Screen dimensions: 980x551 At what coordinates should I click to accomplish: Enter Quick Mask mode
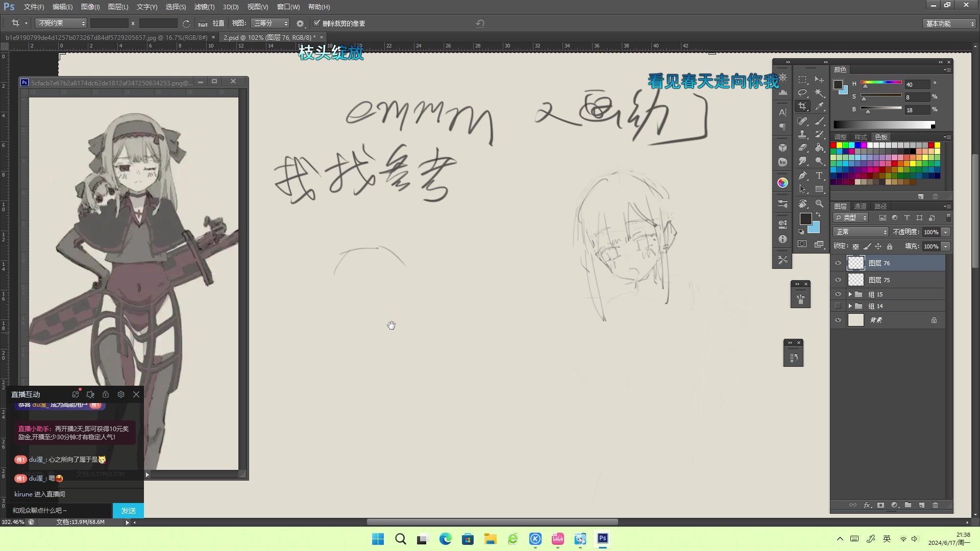pos(803,244)
